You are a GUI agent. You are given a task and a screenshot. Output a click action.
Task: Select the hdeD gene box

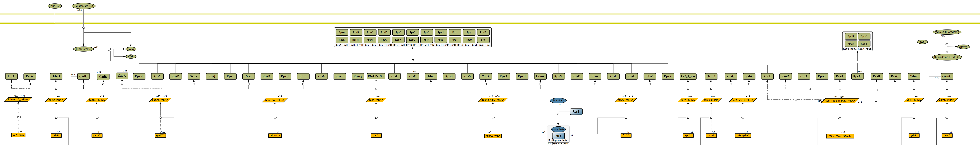pyautogui.click(x=56, y=135)
